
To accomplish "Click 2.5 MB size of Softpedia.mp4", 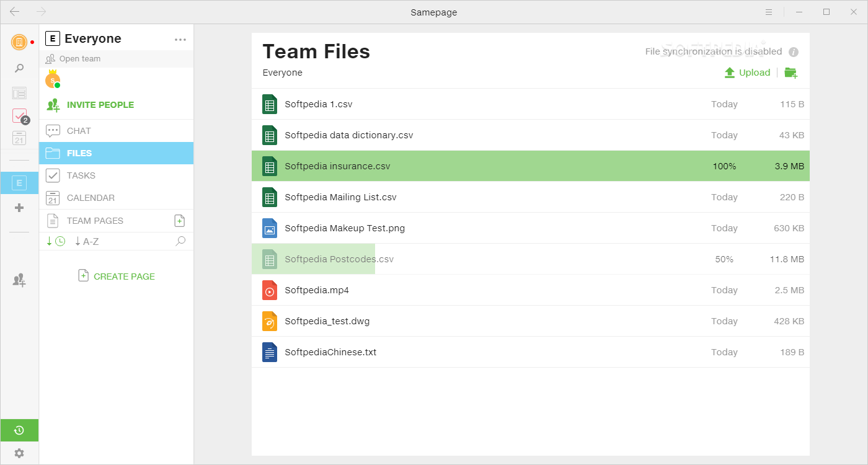I will (789, 290).
